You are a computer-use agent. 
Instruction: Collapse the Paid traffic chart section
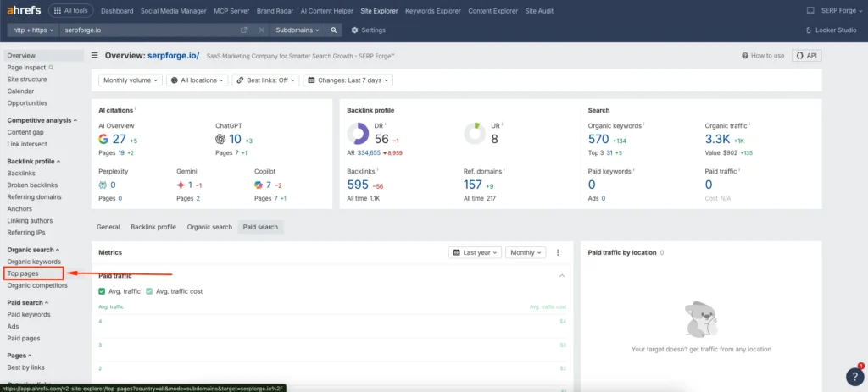[562, 275]
